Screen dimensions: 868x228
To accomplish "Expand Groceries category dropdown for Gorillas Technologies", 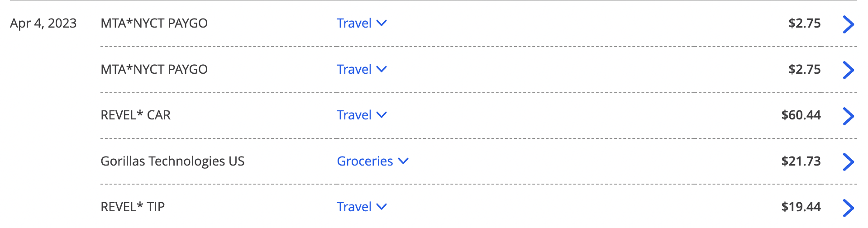I will (x=372, y=161).
